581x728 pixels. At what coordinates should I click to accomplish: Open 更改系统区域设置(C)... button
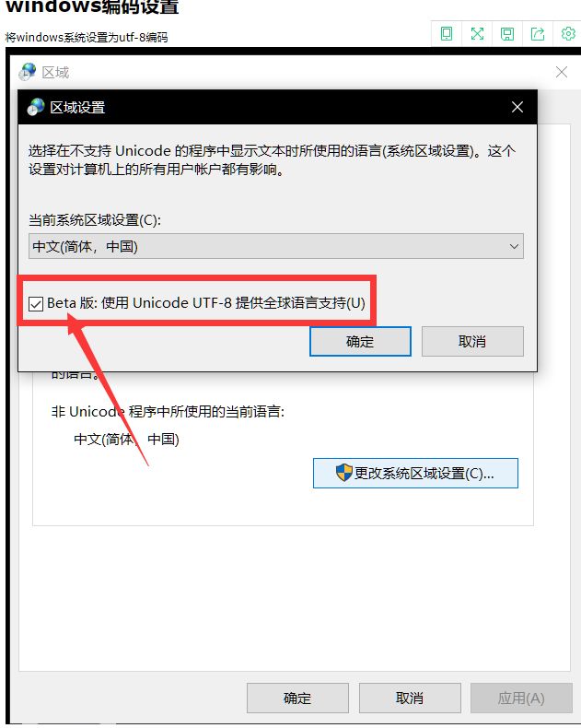[415, 473]
